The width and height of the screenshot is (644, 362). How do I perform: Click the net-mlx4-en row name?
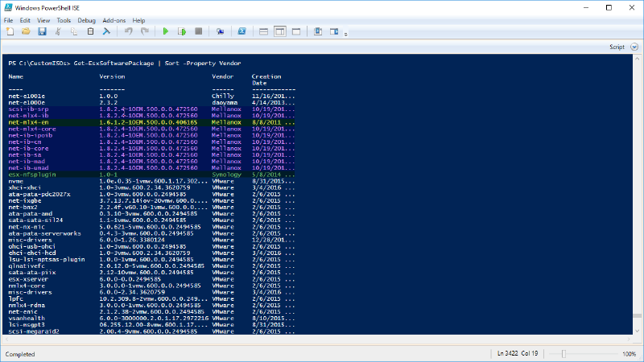coord(28,122)
